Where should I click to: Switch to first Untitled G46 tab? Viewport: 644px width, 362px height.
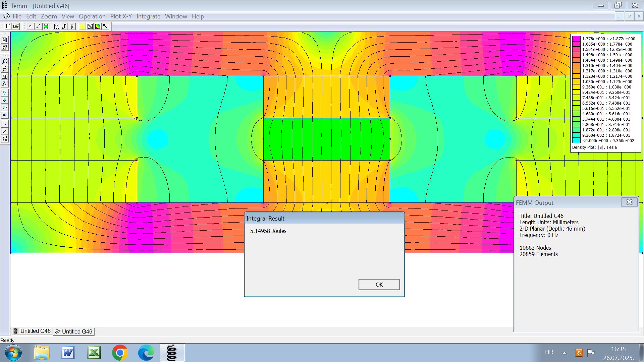pyautogui.click(x=32, y=331)
